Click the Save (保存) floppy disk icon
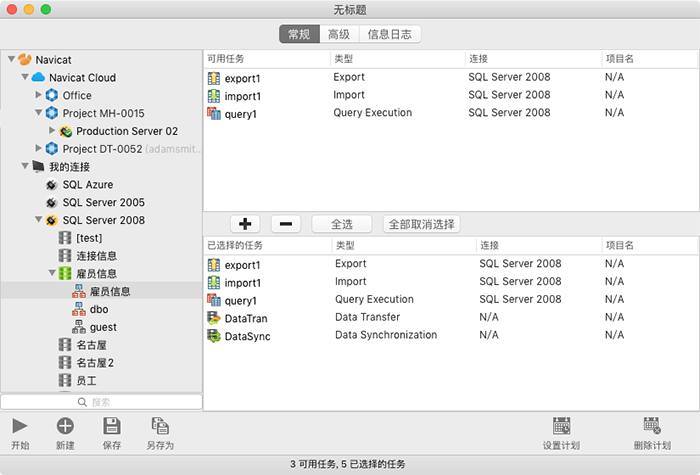Viewport: 700px width, 475px height. pos(112,426)
